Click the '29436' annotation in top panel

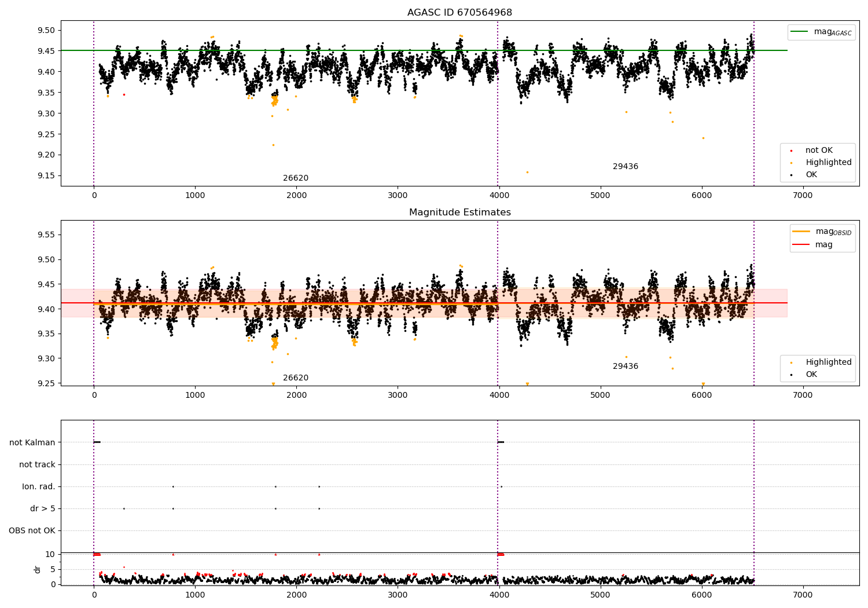[x=626, y=167]
